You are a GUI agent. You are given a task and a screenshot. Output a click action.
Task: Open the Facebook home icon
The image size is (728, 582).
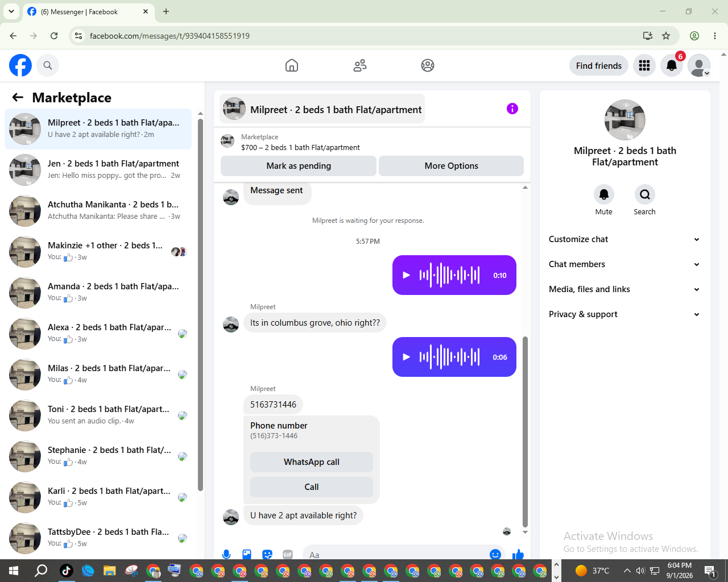pos(292,65)
